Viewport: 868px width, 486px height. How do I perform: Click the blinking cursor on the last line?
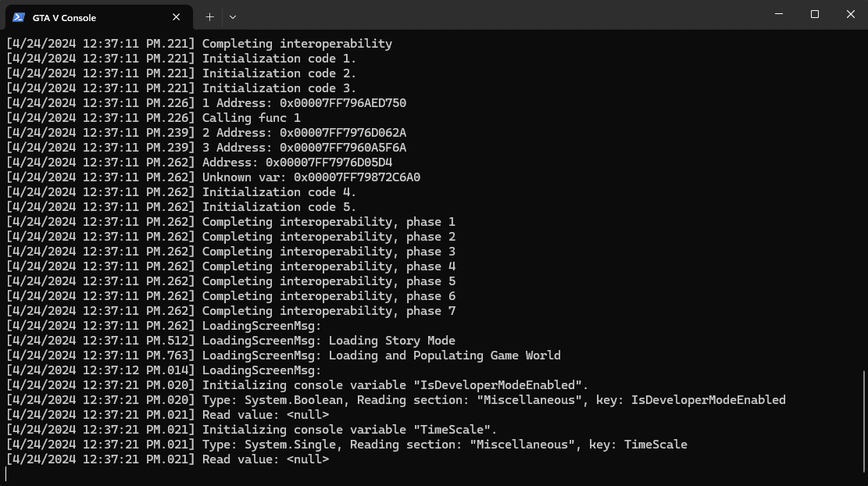pos(6,474)
